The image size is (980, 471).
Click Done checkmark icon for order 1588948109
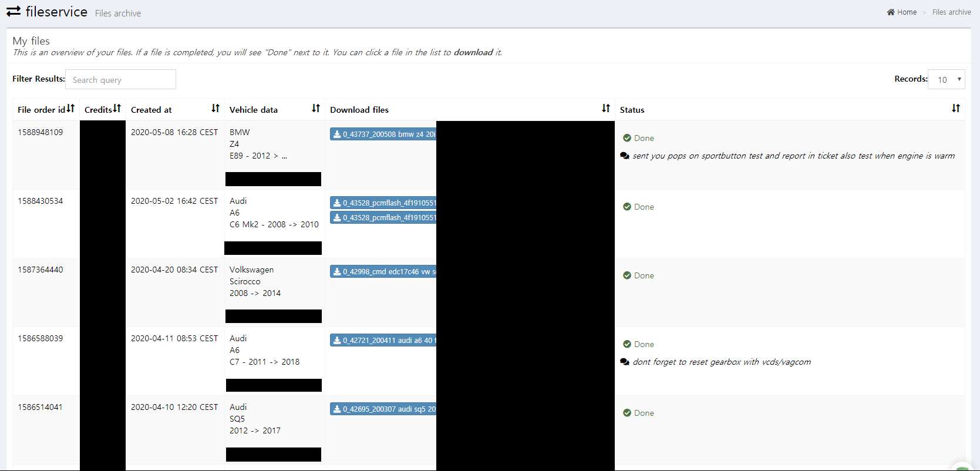[627, 138]
